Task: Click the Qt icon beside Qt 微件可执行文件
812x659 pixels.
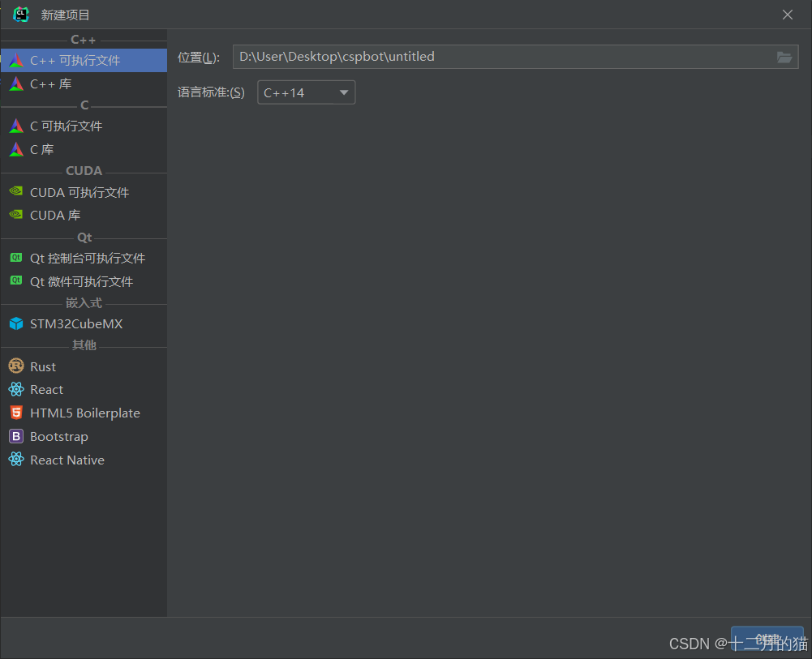Action: coord(16,280)
